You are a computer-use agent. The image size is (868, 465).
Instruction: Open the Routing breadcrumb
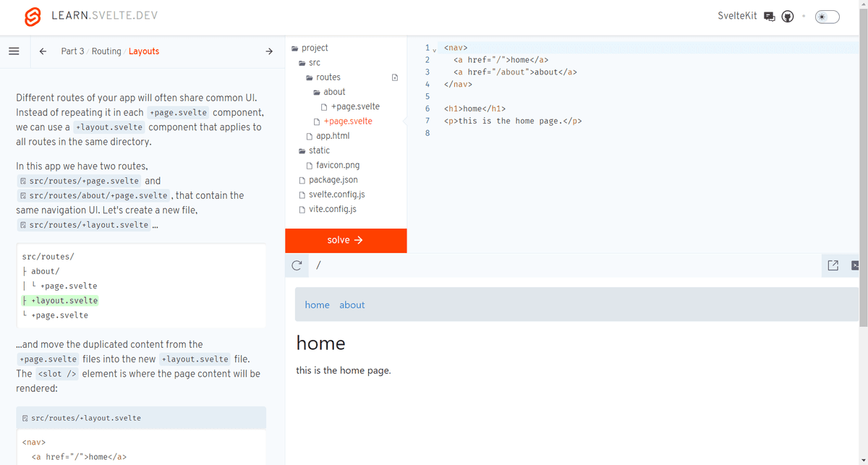pyautogui.click(x=106, y=51)
